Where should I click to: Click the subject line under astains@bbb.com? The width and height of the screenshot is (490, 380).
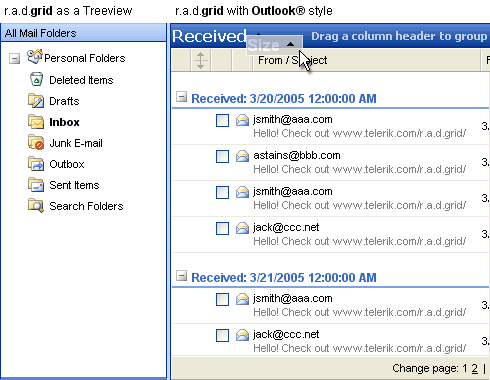(x=359, y=169)
